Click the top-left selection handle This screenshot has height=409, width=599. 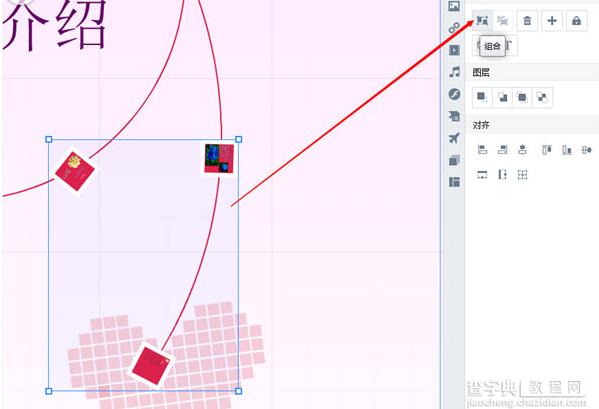tap(49, 139)
